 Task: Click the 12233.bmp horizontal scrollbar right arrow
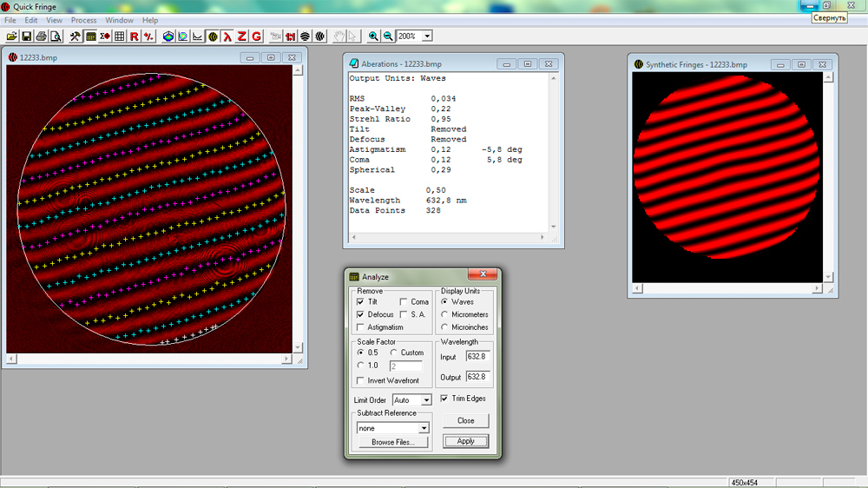point(286,359)
